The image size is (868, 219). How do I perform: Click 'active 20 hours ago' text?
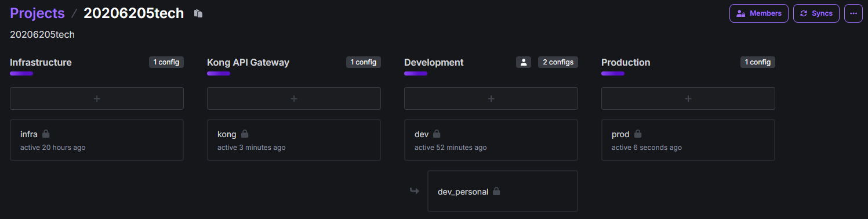(x=53, y=148)
